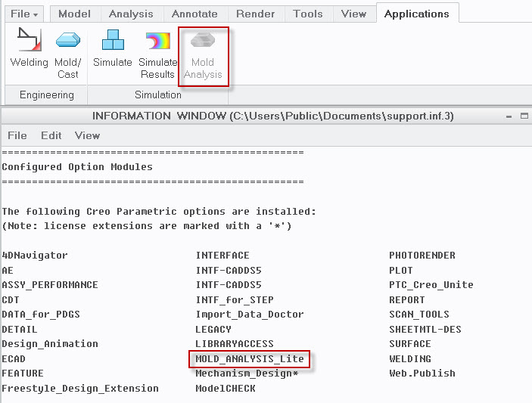
Task: Switch to the Analysis tab
Action: pyautogui.click(x=131, y=14)
